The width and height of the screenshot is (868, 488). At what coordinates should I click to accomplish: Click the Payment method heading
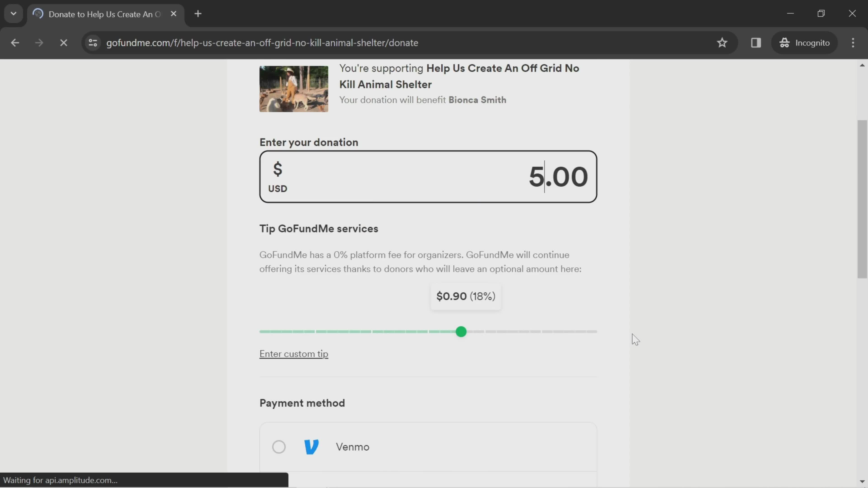tap(302, 403)
